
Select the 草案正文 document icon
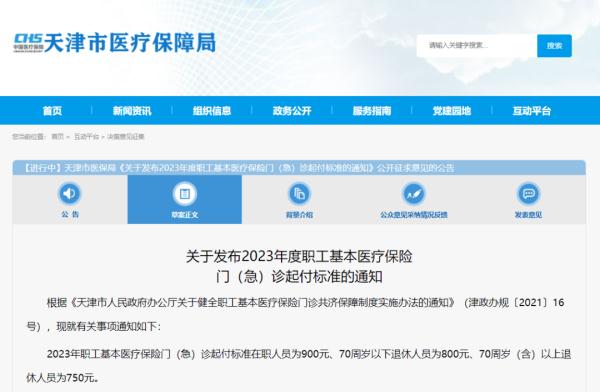click(x=184, y=194)
